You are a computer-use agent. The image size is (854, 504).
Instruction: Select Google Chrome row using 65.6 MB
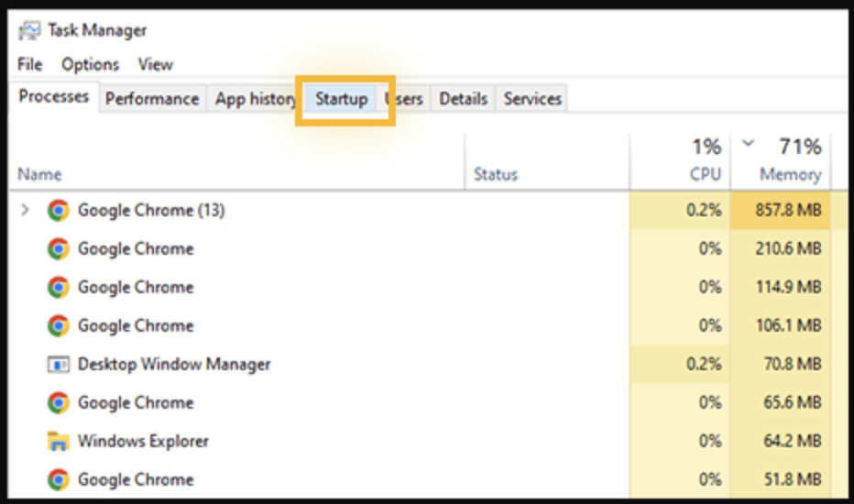click(x=428, y=402)
